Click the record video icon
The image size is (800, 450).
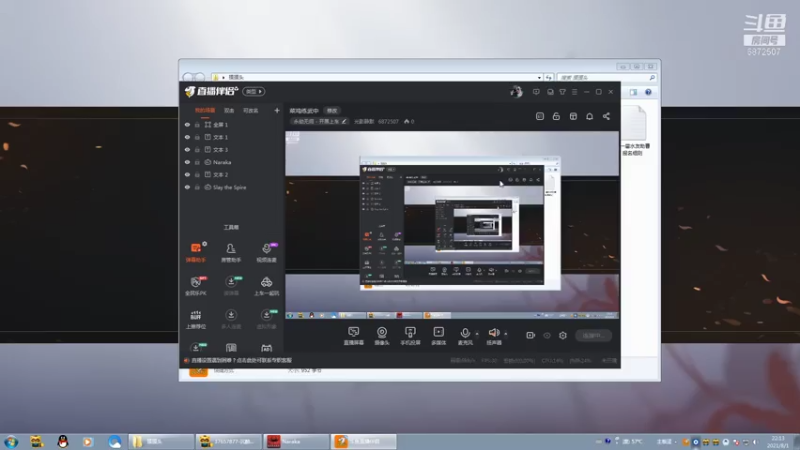(531, 335)
